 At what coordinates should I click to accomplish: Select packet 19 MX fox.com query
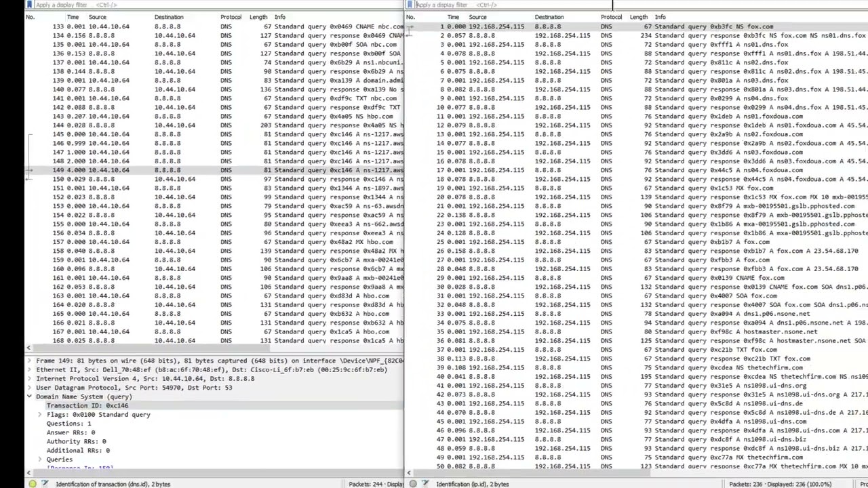(637, 188)
